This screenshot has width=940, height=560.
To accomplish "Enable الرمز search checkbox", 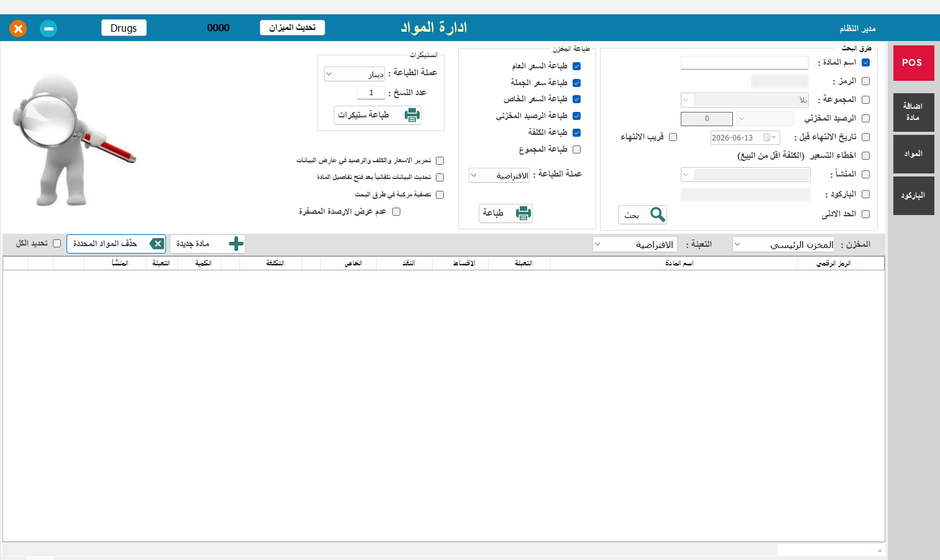I will [x=865, y=81].
